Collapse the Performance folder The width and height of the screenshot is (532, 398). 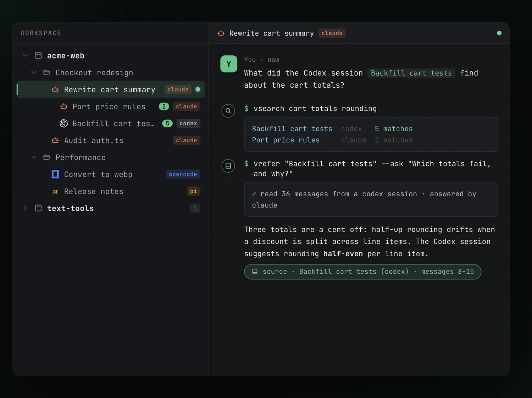coord(34,157)
